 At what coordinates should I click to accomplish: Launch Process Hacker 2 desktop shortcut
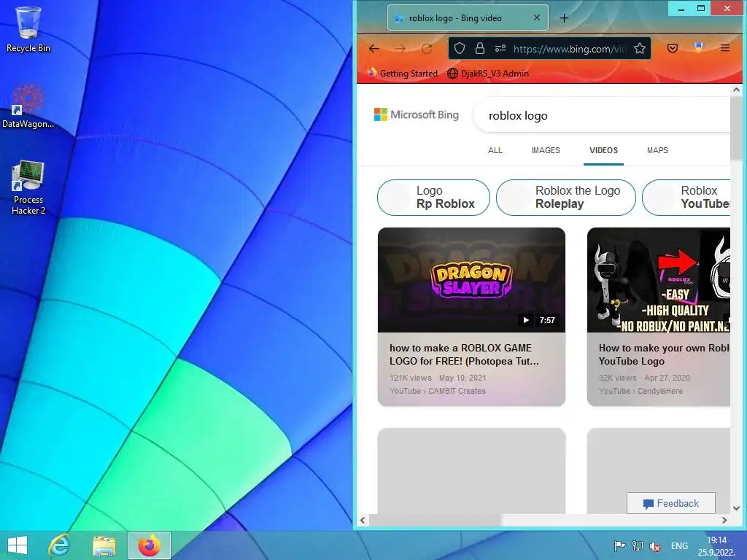(28, 187)
